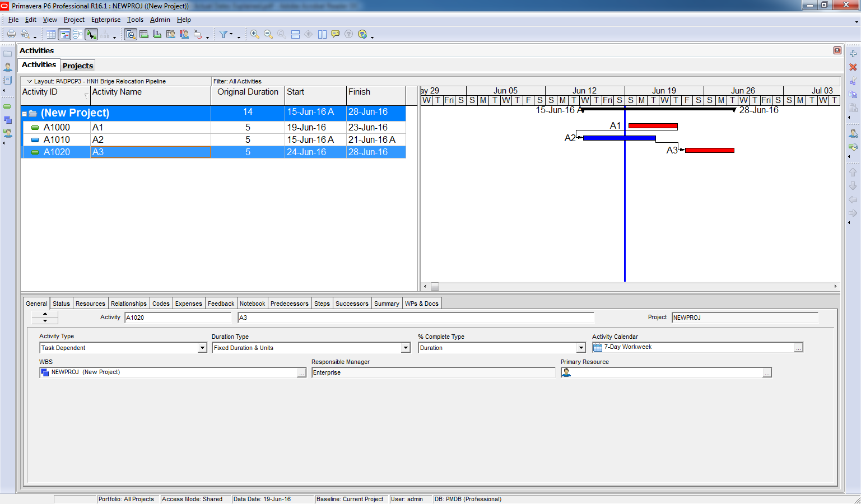Select activity A1000 row in table
Viewport: 861px width, 504px height.
57,128
